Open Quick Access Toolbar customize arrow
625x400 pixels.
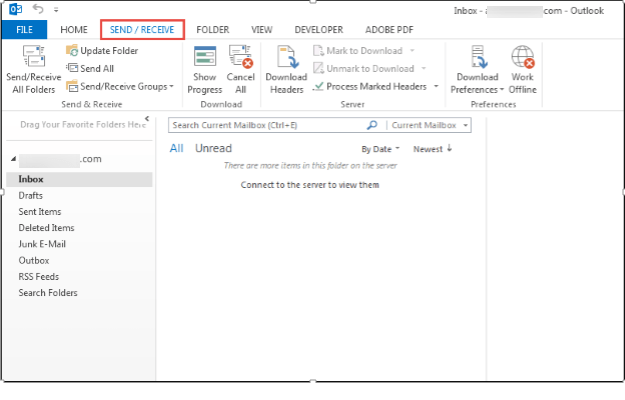click(x=56, y=10)
